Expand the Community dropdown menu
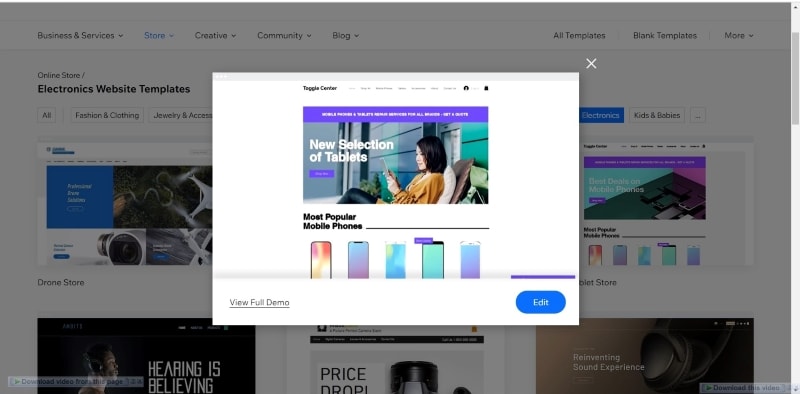 tap(284, 35)
